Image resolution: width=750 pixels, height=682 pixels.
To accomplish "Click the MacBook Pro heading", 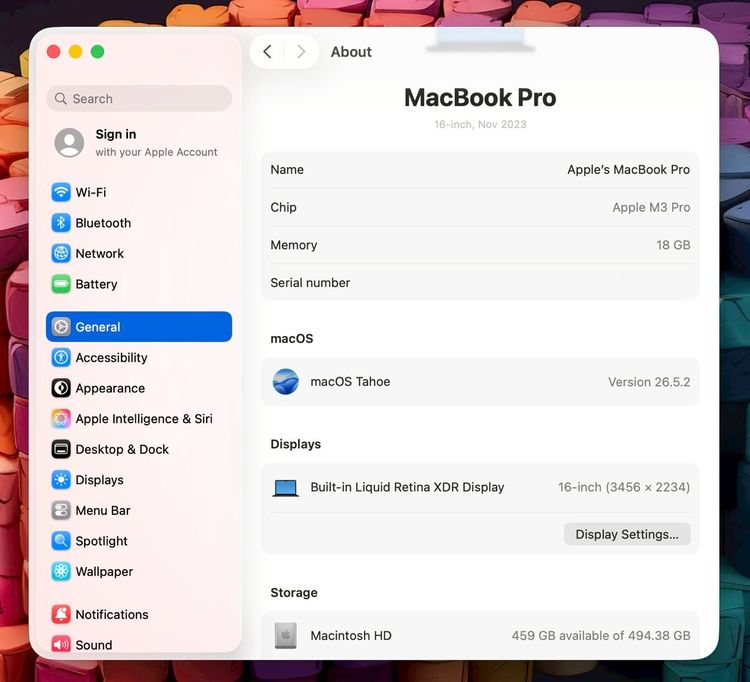I will point(480,98).
